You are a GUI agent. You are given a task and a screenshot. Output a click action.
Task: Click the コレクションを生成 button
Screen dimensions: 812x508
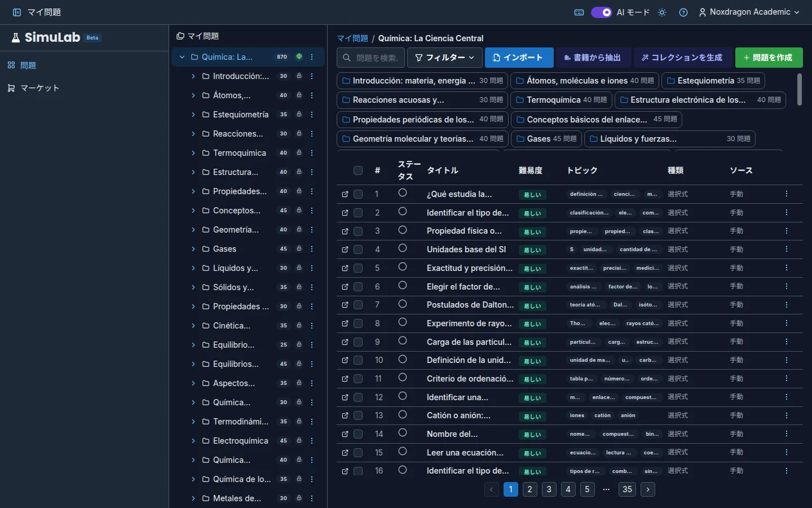[682, 58]
